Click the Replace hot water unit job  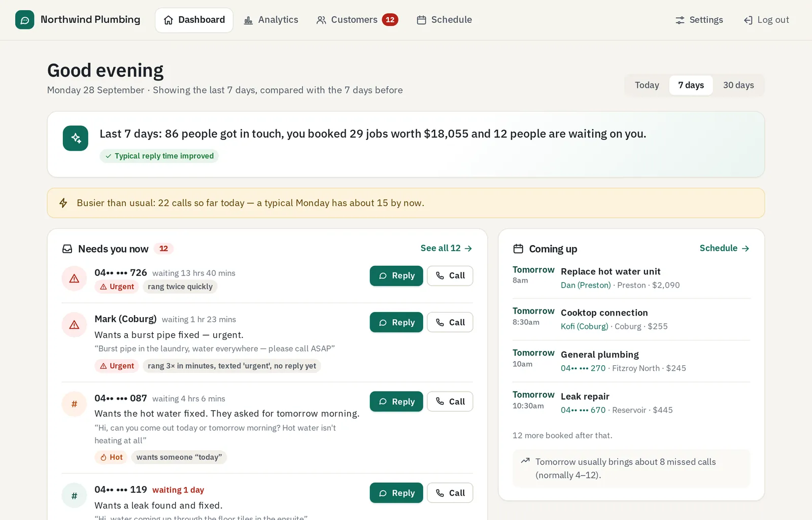(x=611, y=271)
